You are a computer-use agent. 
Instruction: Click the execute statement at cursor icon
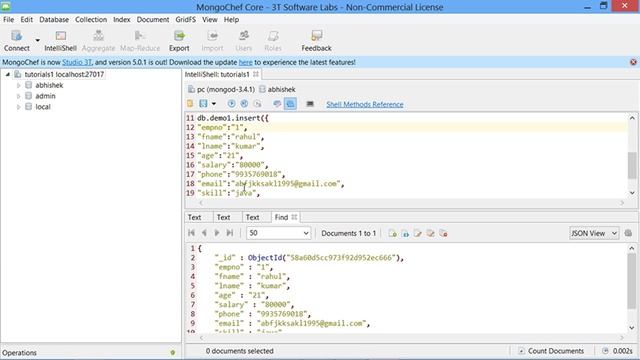257,104
